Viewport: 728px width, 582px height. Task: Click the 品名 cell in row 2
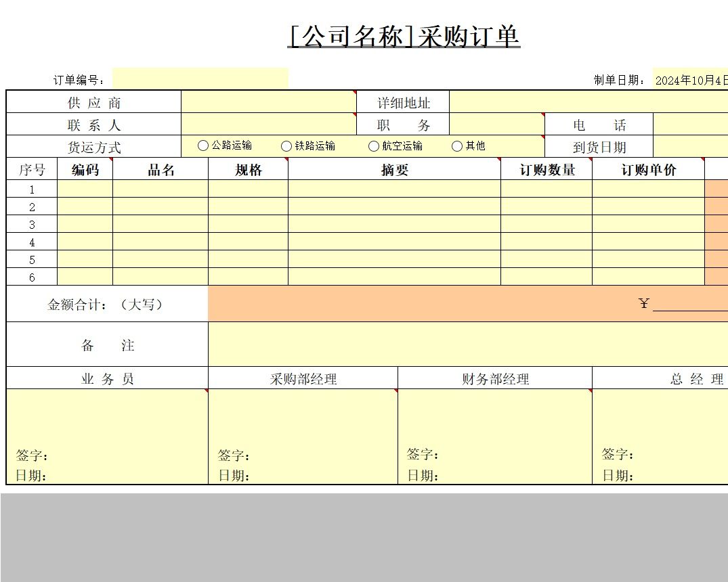158,208
